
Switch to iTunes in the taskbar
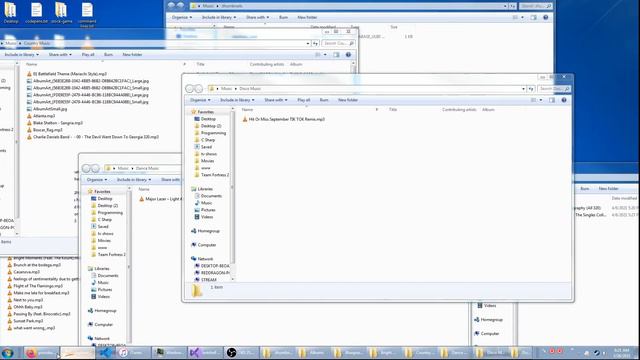coord(133,353)
